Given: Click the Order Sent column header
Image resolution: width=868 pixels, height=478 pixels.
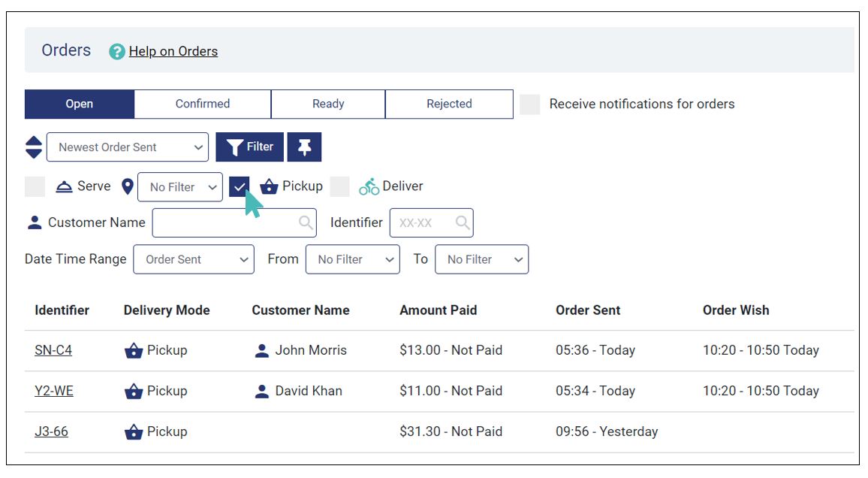Looking at the screenshot, I should (x=588, y=310).
